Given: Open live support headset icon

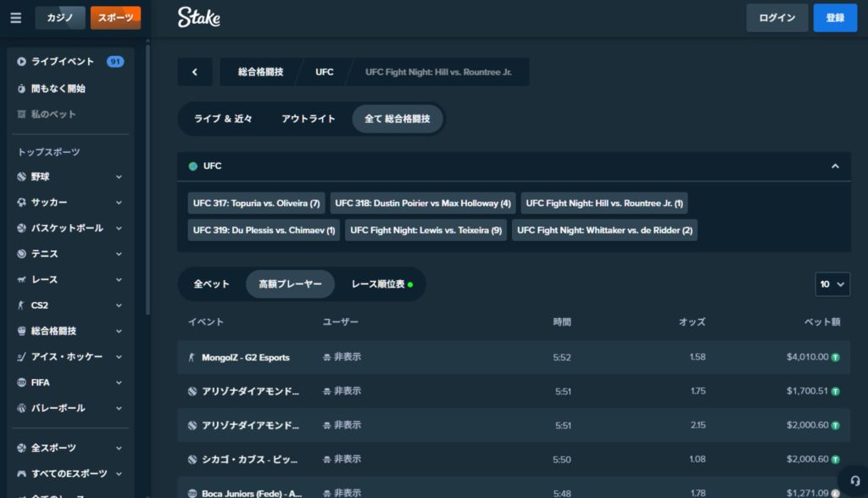Looking at the screenshot, I should click(x=854, y=481).
